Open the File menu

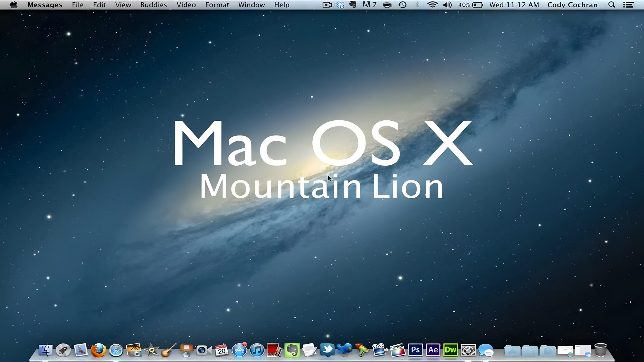tap(78, 5)
